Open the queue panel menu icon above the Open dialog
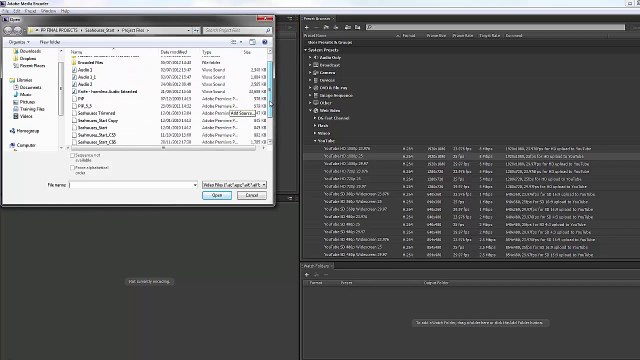Viewport: 640px width, 360px height. (290, 19)
